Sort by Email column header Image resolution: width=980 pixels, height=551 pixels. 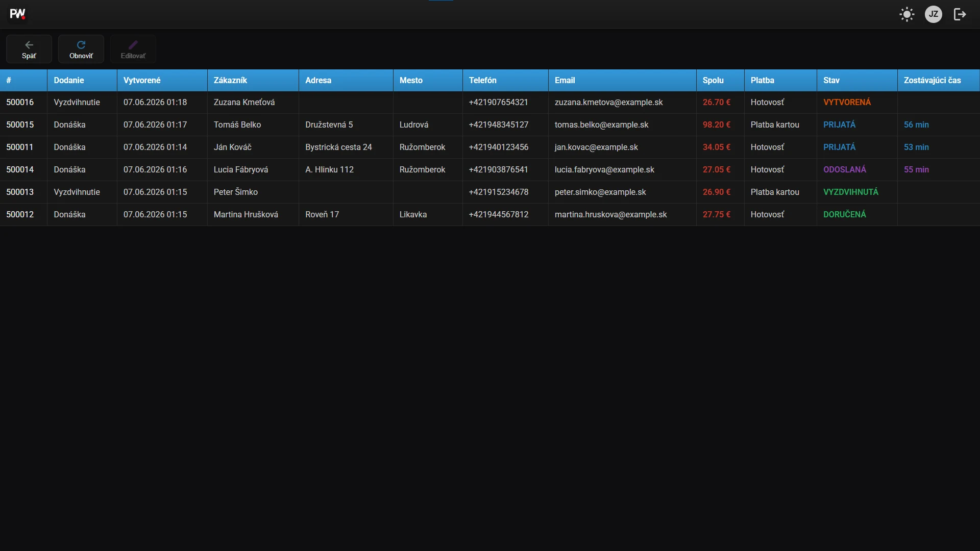pyautogui.click(x=622, y=80)
